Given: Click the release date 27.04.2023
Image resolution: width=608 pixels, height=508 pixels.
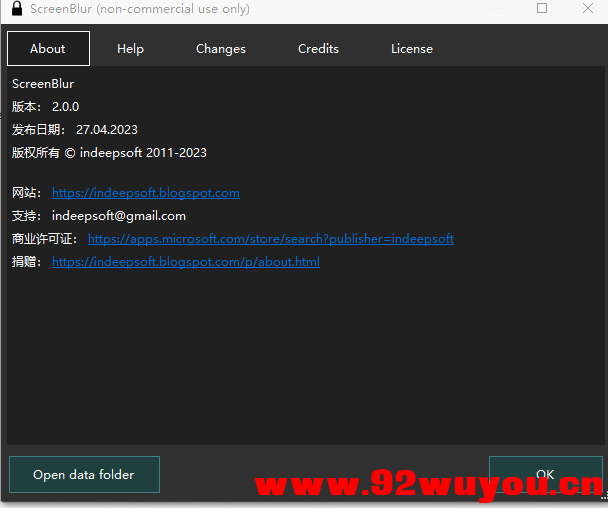Looking at the screenshot, I should coord(107,130).
